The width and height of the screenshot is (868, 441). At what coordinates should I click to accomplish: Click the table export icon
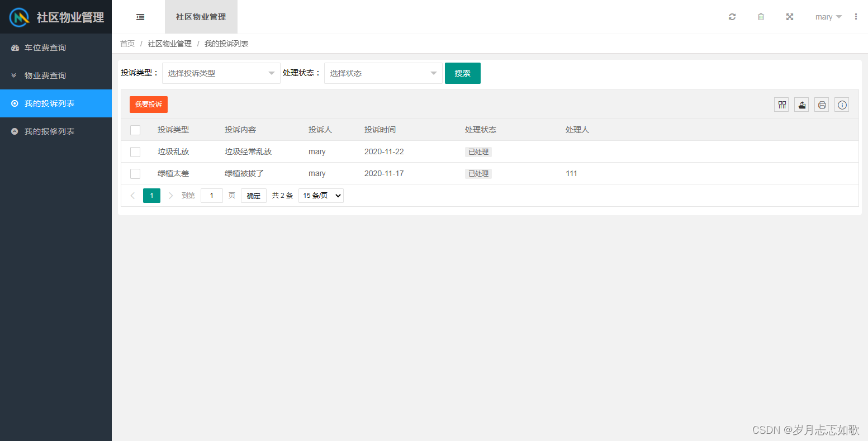[x=801, y=105]
